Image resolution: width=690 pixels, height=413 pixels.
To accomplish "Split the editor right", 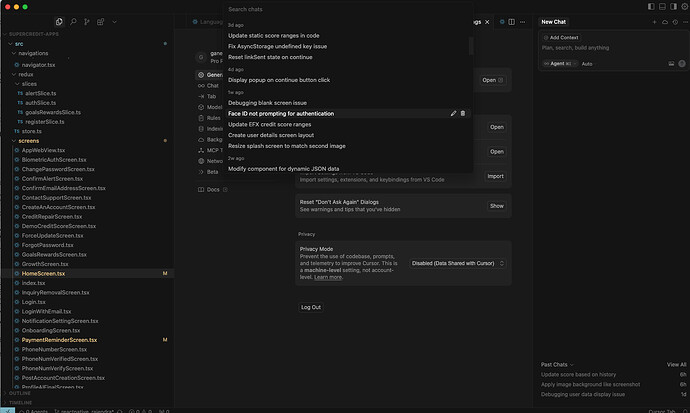I will [x=511, y=22].
